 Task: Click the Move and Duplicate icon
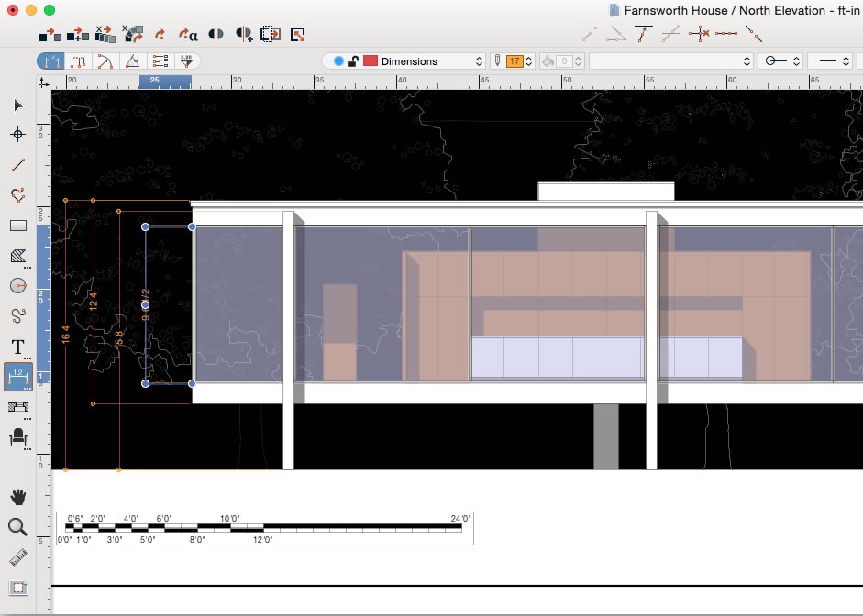point(78,35)
